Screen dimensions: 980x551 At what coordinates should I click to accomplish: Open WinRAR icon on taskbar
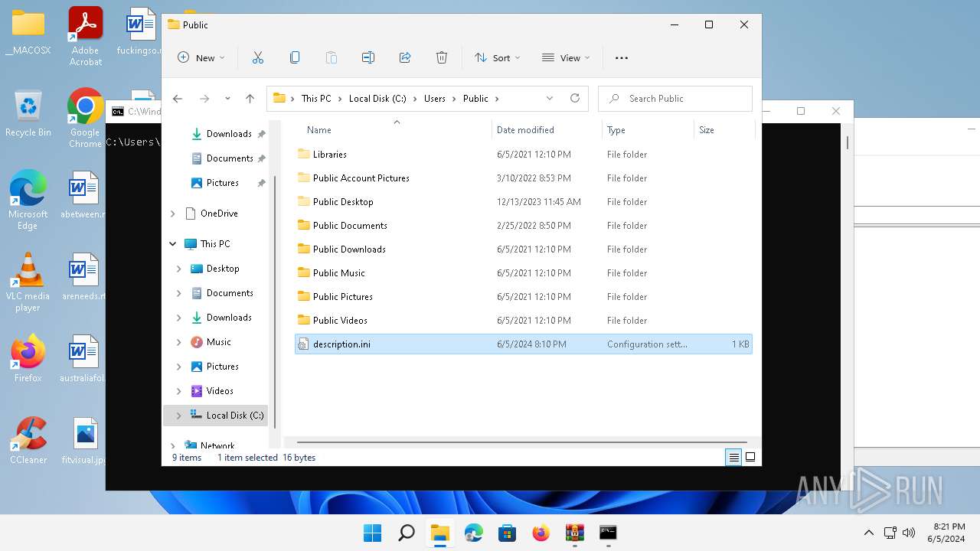pos(574,533)
